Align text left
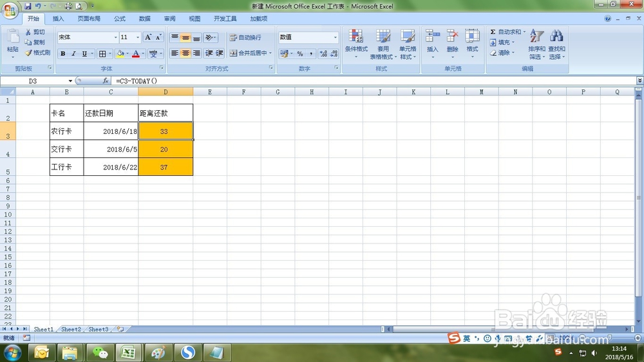The image size is (644, 362). tap(175, 53)
